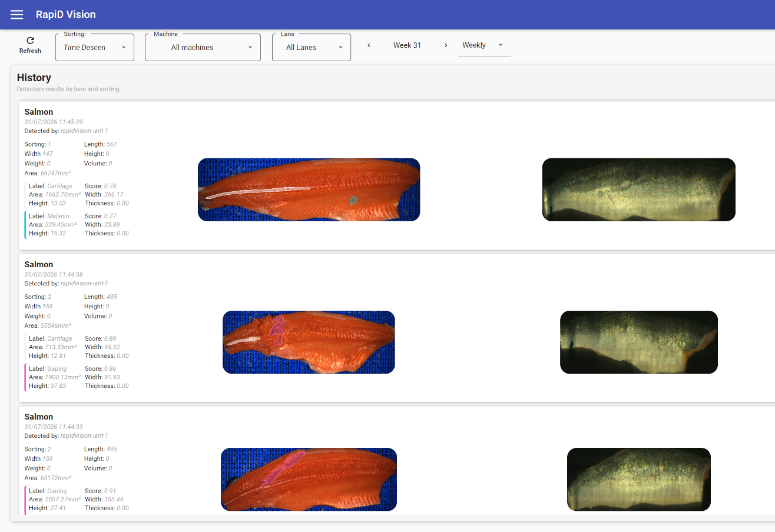
Task: View second salmon skin-side image
Action: (x=639, y=342)
